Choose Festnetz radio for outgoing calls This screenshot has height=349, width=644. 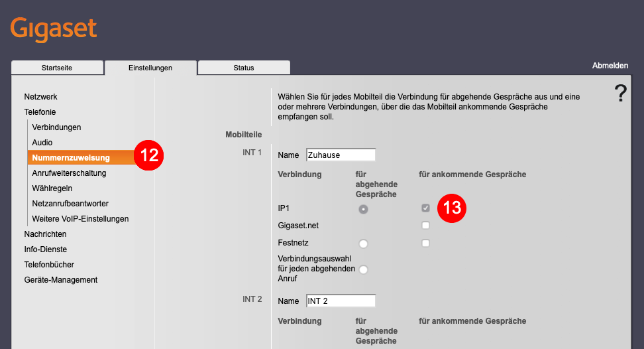click(x=363, y=244)
